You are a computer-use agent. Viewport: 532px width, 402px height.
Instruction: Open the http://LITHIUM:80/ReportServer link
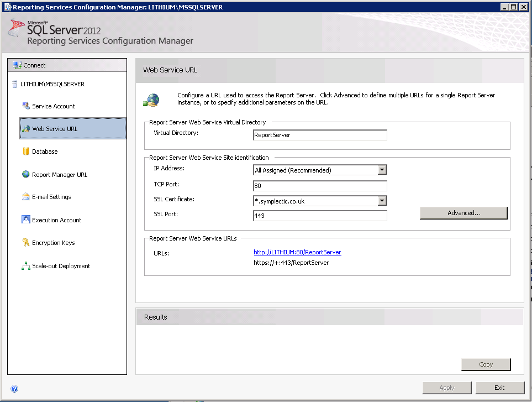tap(297, 252)
